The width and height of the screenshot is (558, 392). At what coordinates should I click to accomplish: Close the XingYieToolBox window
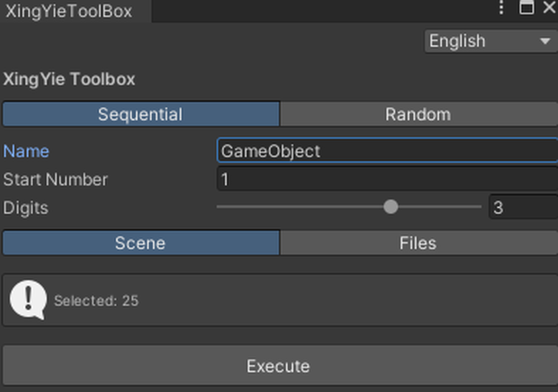pos(550,7)
